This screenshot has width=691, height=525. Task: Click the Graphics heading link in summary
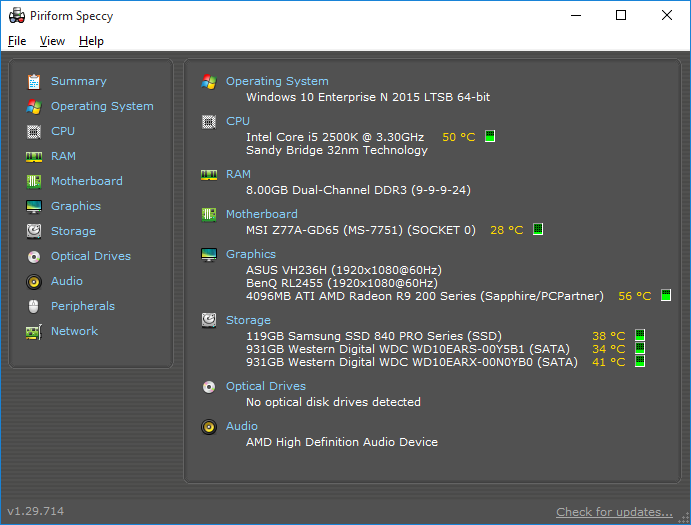pyautogui.click(x=251, y=254)
